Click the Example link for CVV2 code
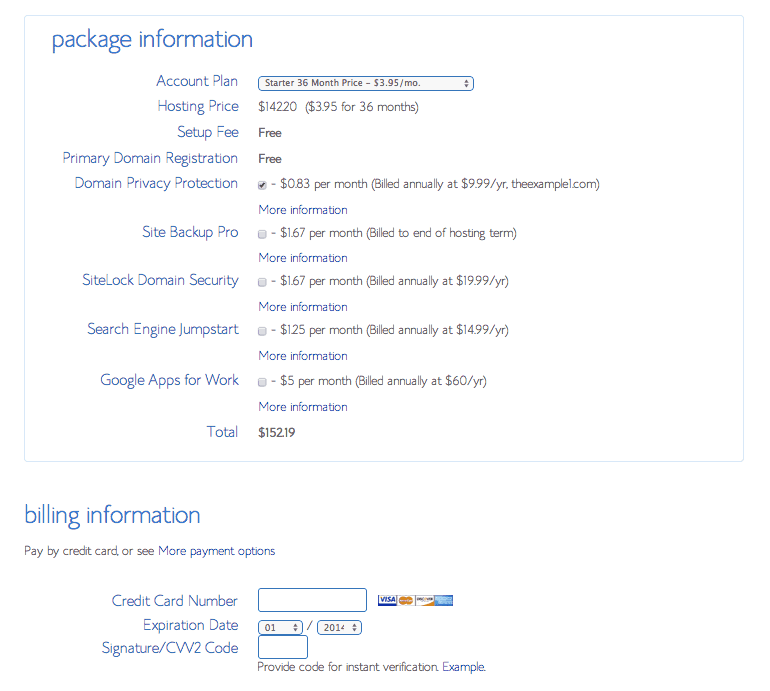 pos(464,667)
